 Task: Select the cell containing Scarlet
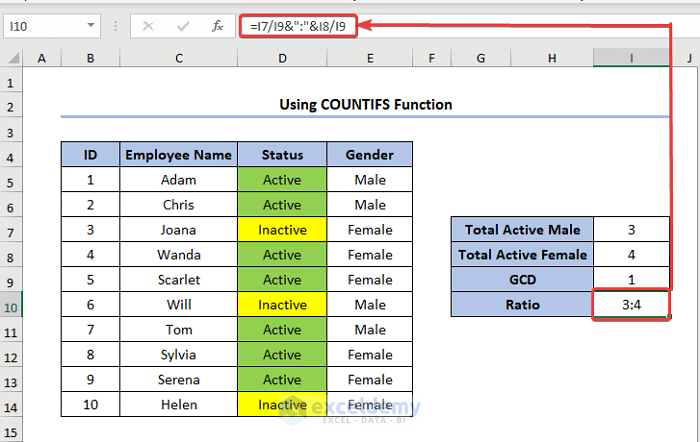[x=179, y=280]
